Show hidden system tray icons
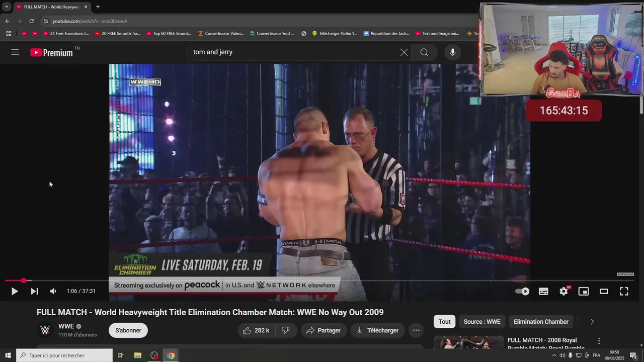644x362 pixels. coord(554,355)
